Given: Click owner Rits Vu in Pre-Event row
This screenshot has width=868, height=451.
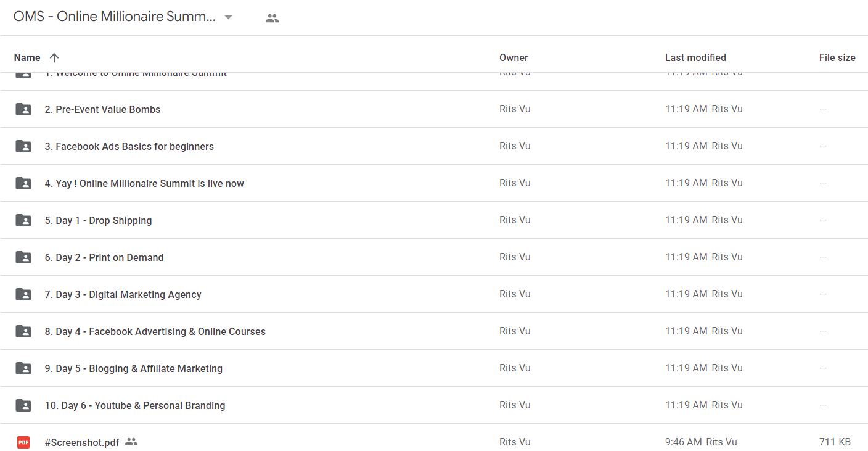Looking at the screenshot, I should click(x=515, y=109).
